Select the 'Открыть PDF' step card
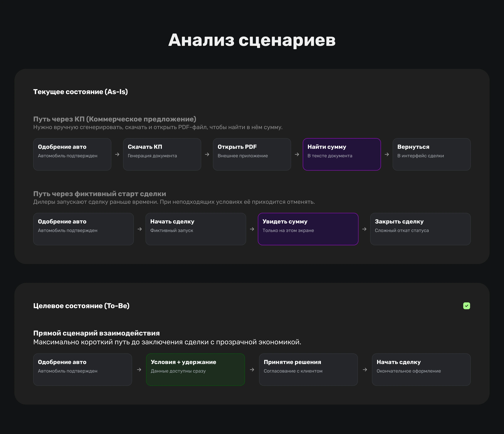The height and width of the screenshot is (434, 504). coord(252,154)
